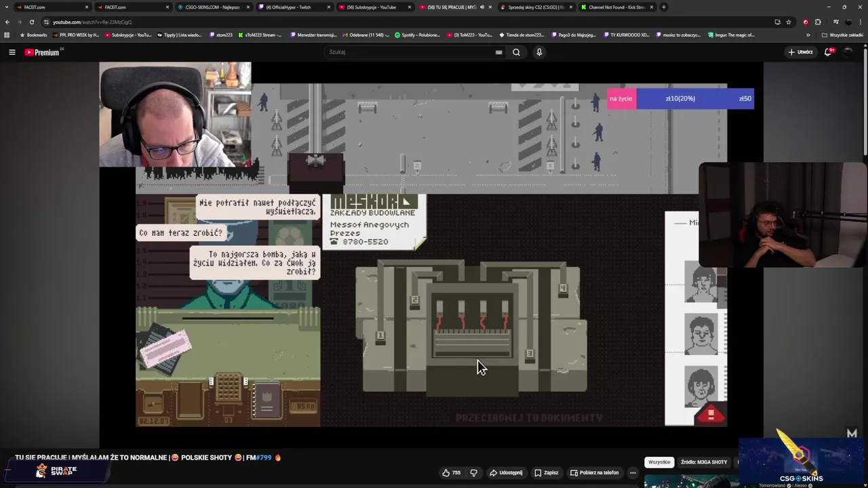The width and height of the screenshot is (868, 488).
Task: Open browser extensions puzzle icon
Action: coord(818,22)
